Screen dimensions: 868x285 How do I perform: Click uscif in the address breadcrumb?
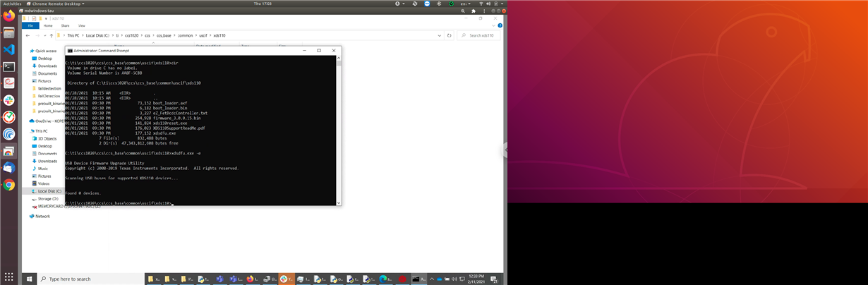pyautogui.click(x=204, y=35)
